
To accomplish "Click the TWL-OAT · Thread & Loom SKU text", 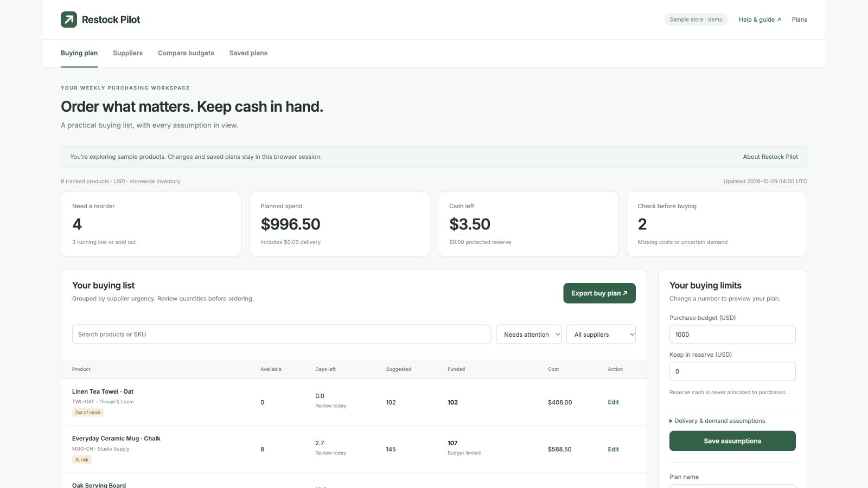I will 103,402.
